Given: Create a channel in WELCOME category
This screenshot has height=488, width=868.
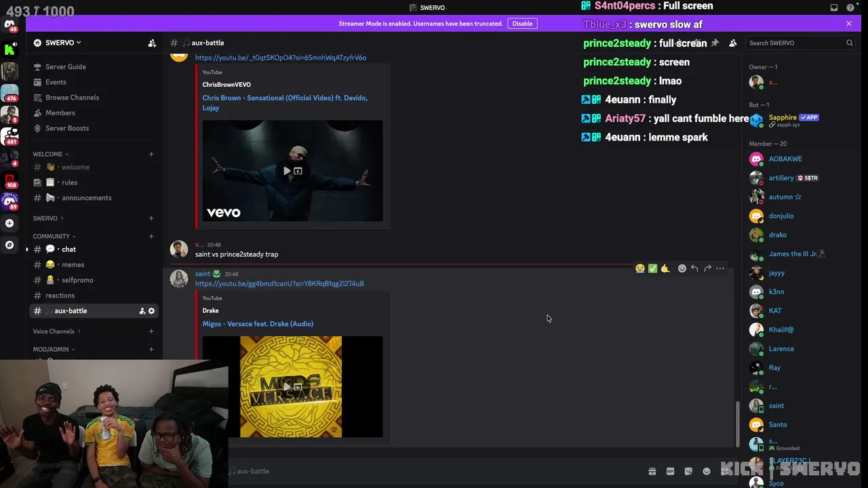Looking at the screenshot, I should [151, 154].
